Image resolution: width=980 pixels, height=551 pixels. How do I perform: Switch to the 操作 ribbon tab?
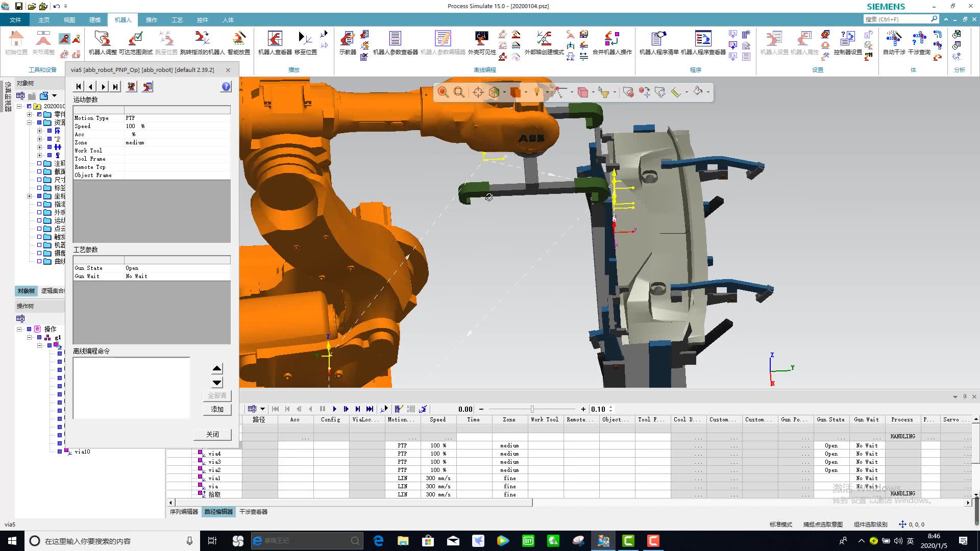pyautogui.click(x=152, y=20)
